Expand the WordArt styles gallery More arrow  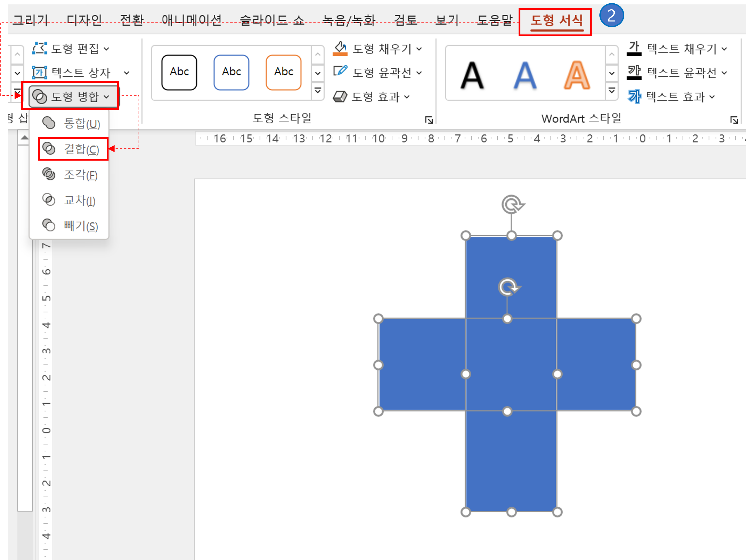pyautogui.click(x=612, y=91)
